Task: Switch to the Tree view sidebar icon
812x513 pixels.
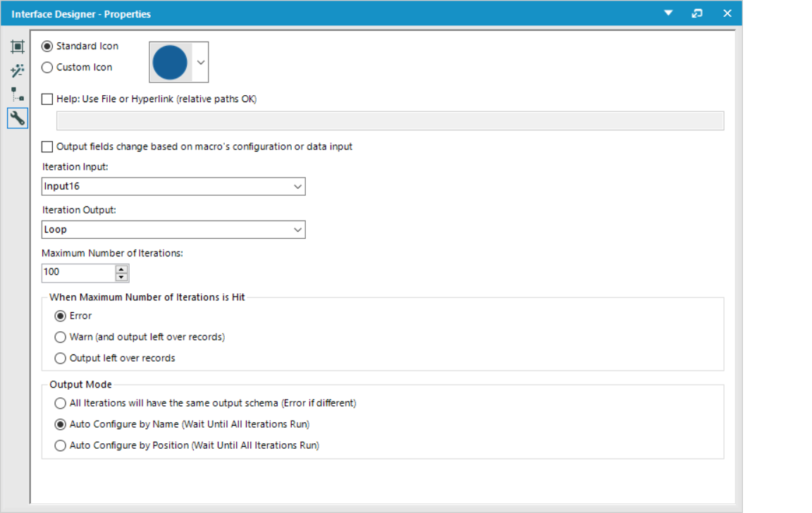Action: tap(18, 94)
